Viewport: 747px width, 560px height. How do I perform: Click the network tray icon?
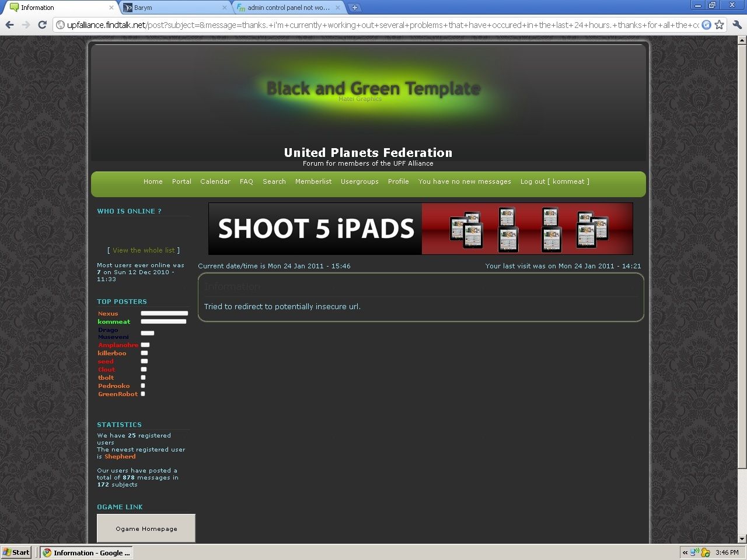[694, 552]
